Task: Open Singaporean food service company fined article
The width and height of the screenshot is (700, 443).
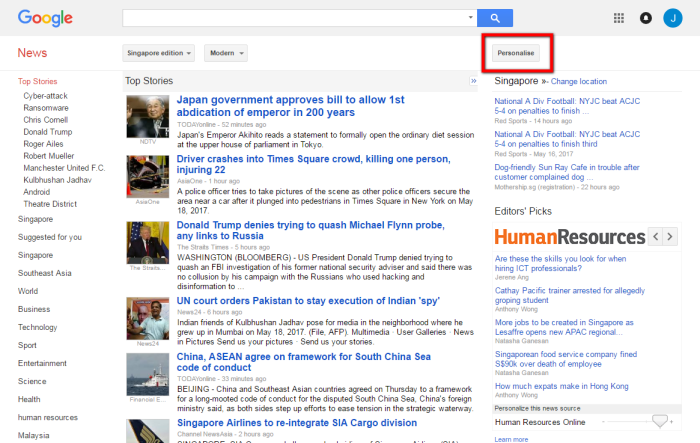Action: point(566,359)
